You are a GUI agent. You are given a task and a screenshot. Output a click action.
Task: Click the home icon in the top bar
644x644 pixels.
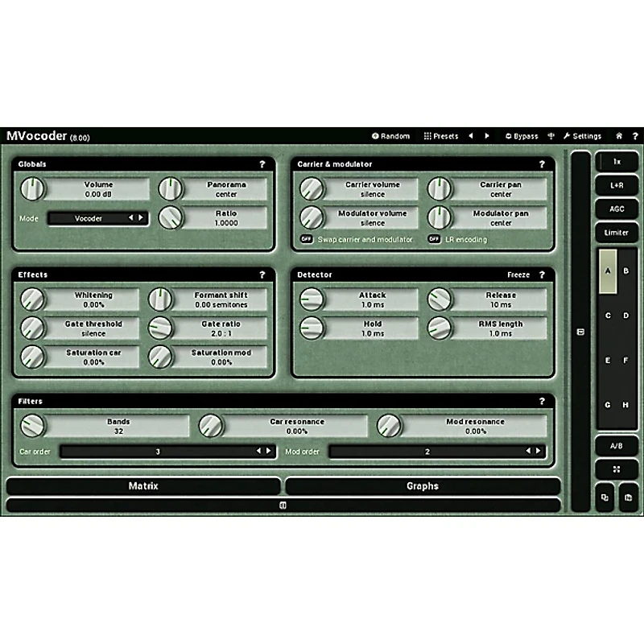[621, 135]
